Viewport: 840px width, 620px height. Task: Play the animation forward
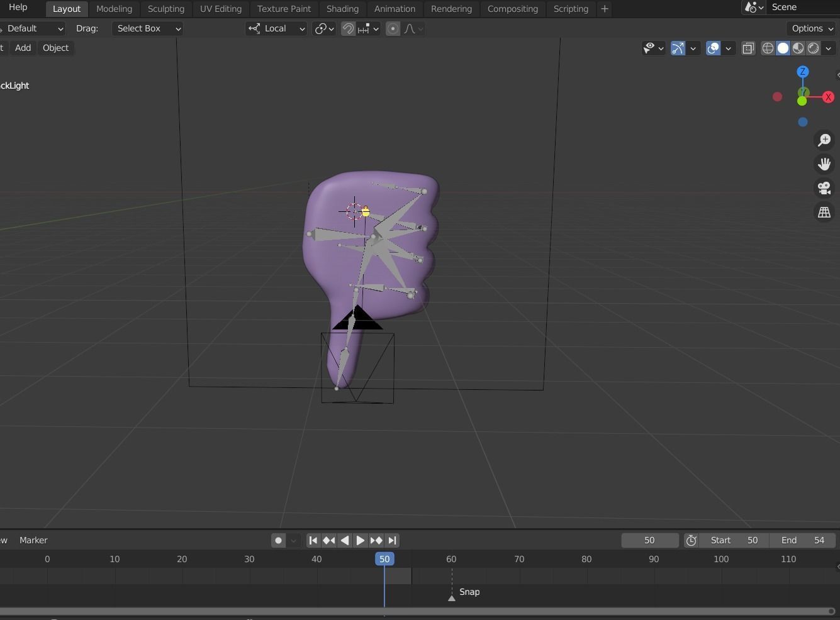click(361, 540)
